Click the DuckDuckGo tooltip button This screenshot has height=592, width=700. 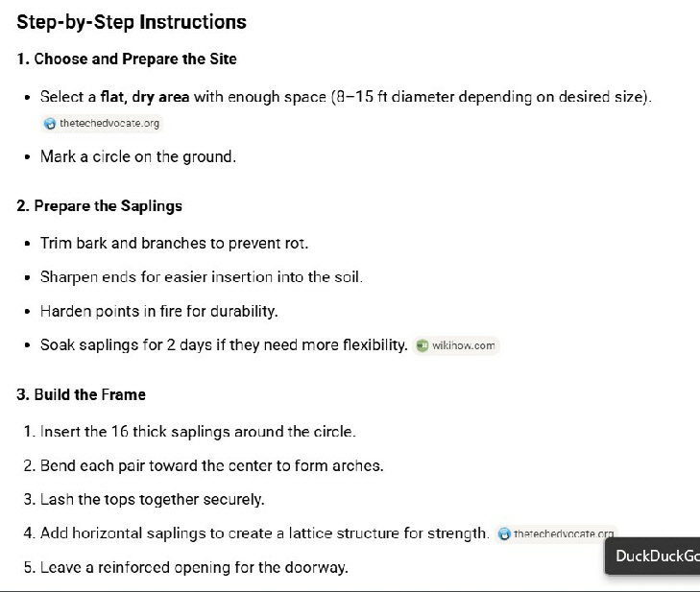pyautogui.click(x=652, y=556)
